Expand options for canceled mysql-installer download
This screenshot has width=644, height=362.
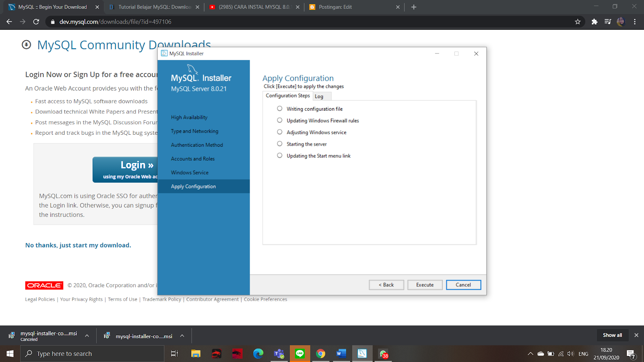coord(87,335)
